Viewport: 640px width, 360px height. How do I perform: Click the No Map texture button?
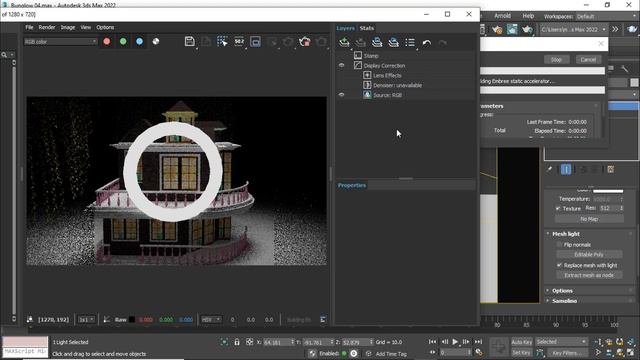[x=589, y=219]
